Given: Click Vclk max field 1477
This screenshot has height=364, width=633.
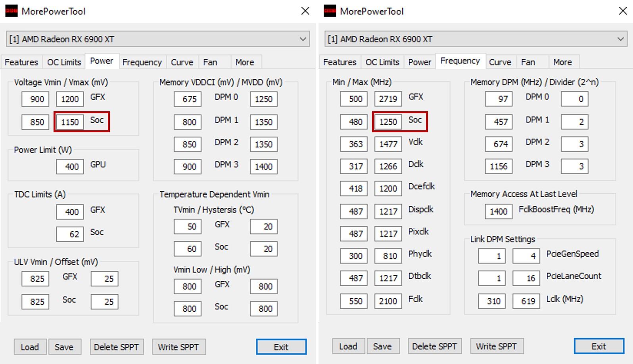Looking at the screenshot, I should coord(388,144).
